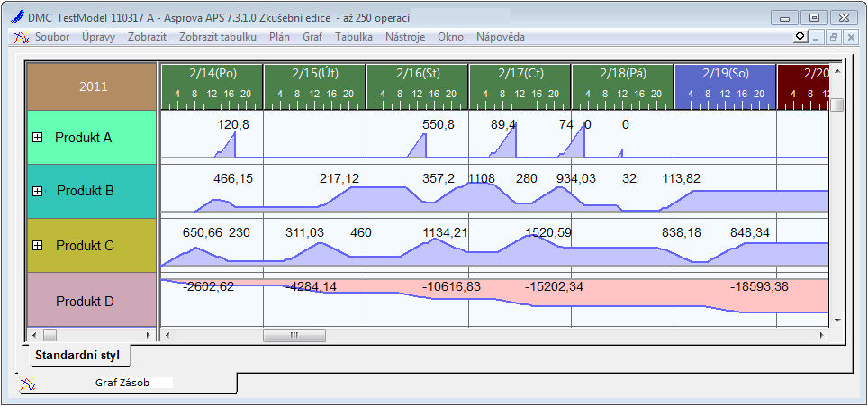This screenshot has height=407, width=868.
Task: Click the 89,4 value in Produkt A
Action: [503, 125]
